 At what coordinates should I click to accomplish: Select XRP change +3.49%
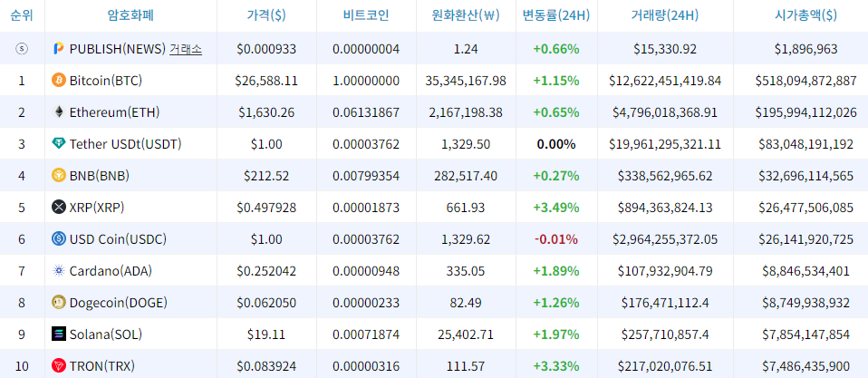(556, 208)
